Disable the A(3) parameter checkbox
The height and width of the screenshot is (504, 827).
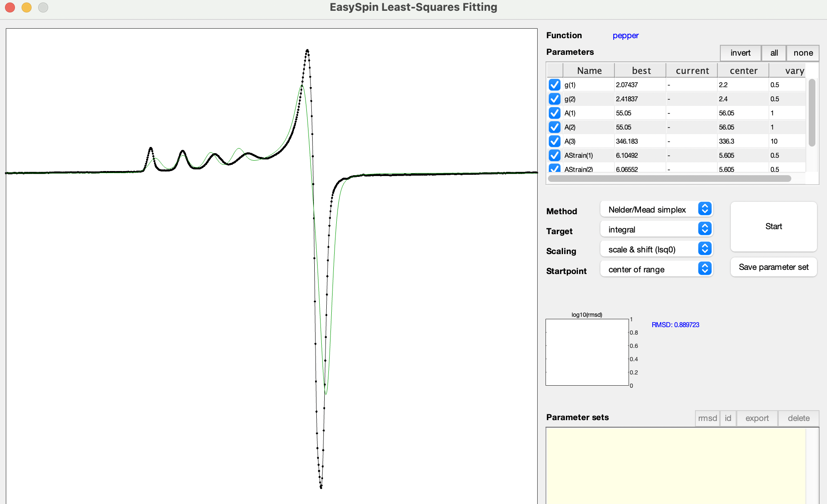[554, 141]
